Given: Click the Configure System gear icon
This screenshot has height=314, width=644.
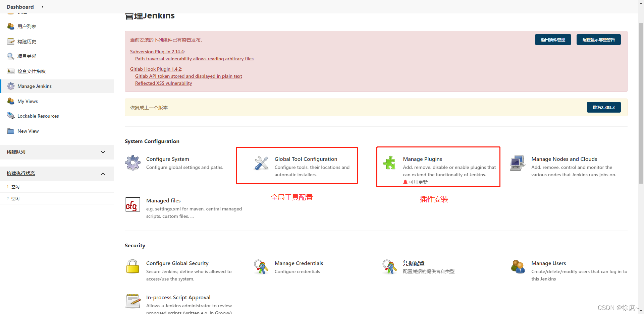Looking at the screenshot, I should point(133,163).
